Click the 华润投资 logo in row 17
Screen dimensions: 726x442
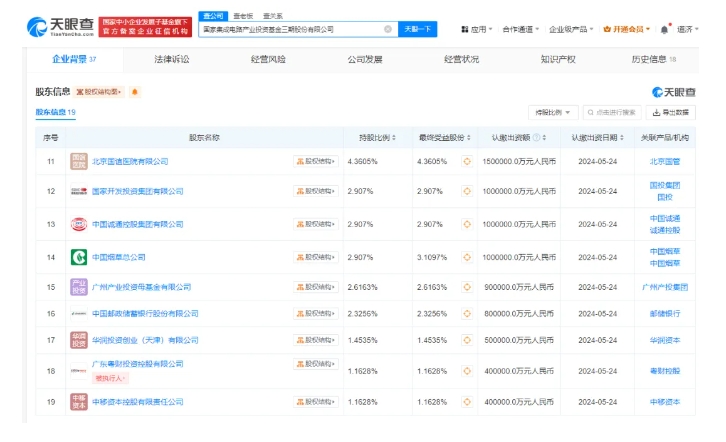[79, 340]
